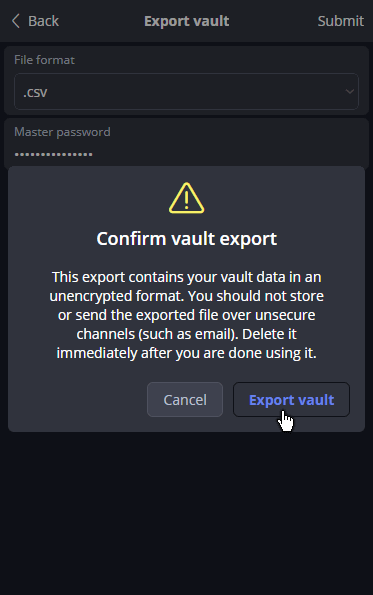Click the Master password label
This screenshot has width=373, height=595.
(62, 132)
